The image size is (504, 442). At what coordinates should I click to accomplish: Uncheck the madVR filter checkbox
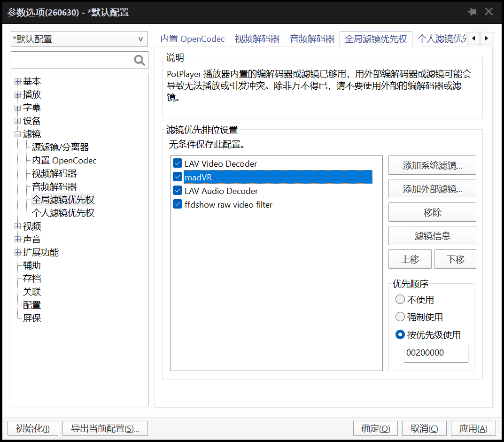point(178,177)
